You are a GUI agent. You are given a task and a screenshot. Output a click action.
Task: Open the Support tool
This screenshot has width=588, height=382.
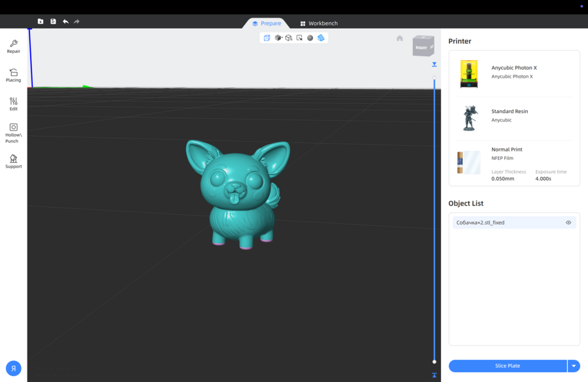click(x=13, y=161)
